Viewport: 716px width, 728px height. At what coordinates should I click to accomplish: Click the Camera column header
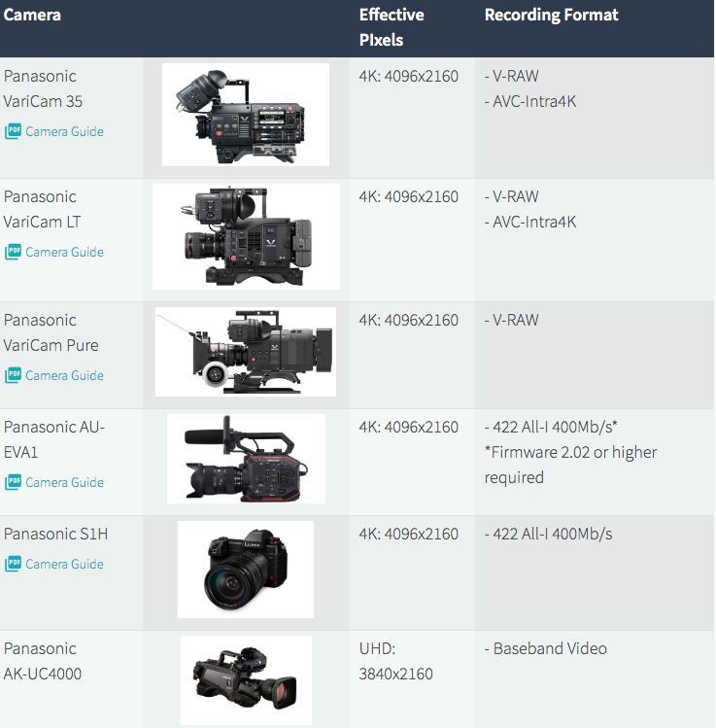[x=33, y=16]
